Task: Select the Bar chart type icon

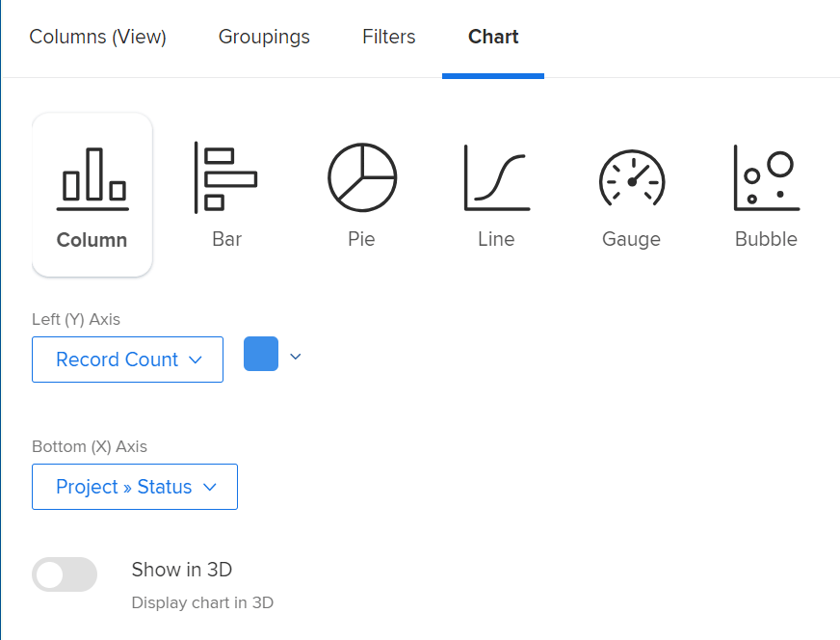Action: (226, 178)
